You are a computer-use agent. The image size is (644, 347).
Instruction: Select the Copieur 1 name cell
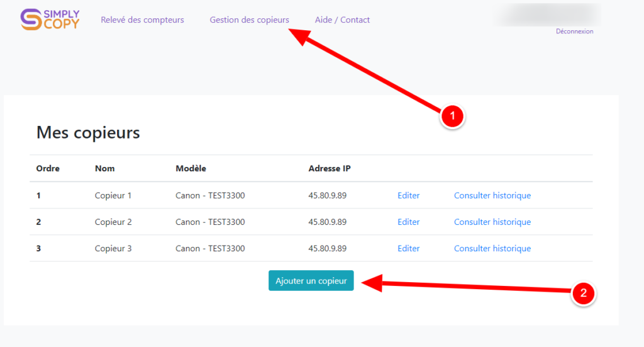click(x=113, y=195)
